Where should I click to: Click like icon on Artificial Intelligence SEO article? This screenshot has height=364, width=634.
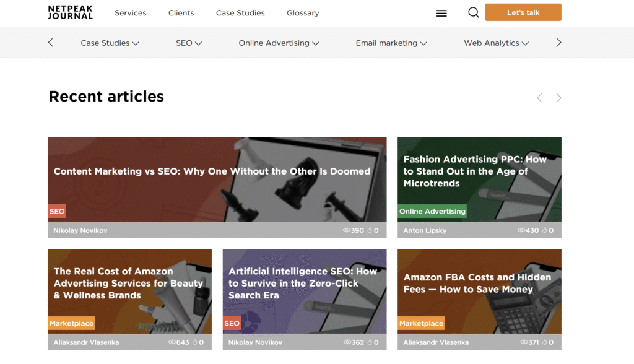370,342
